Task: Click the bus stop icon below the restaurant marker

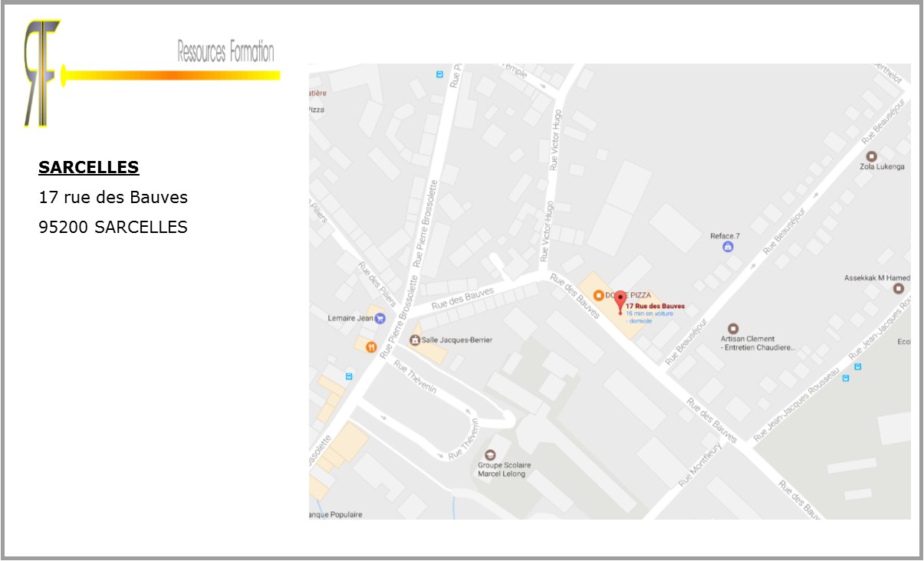Action: [350, 376]
